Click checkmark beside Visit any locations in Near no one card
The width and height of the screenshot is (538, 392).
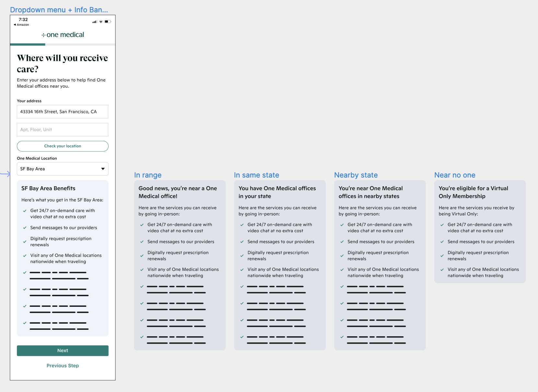click(x=442, y=270)
